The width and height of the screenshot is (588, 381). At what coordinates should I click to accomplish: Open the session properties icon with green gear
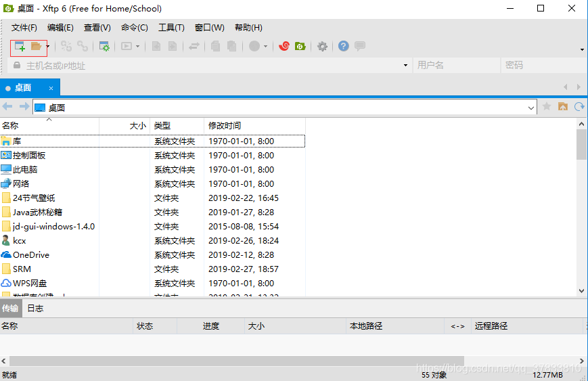[x=104, y=46]
